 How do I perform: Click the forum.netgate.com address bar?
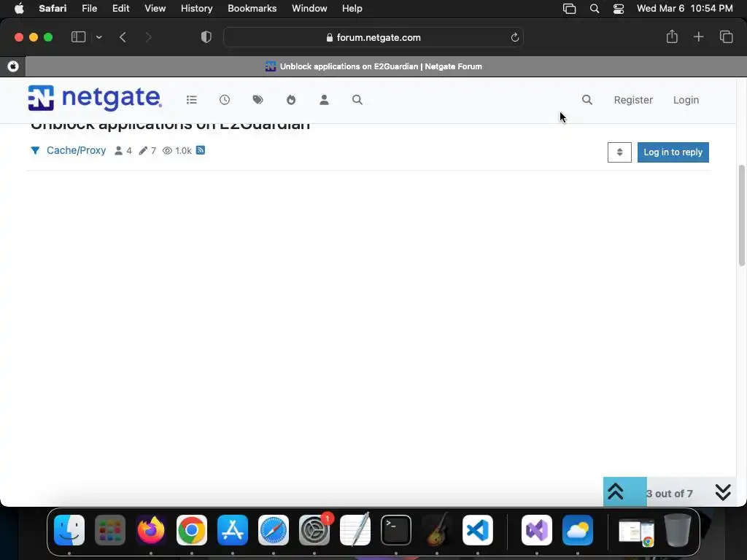[x=373, y=37]
